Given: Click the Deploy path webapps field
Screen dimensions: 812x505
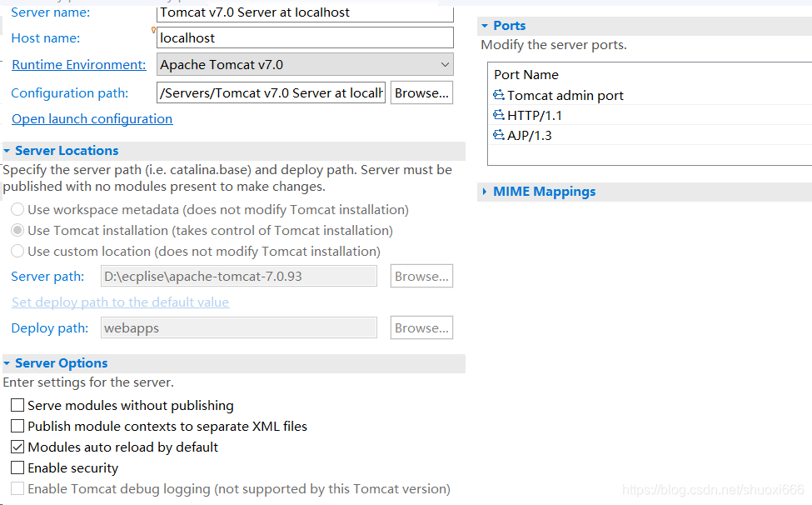Looking at the screenshot, I should [239, 327].
